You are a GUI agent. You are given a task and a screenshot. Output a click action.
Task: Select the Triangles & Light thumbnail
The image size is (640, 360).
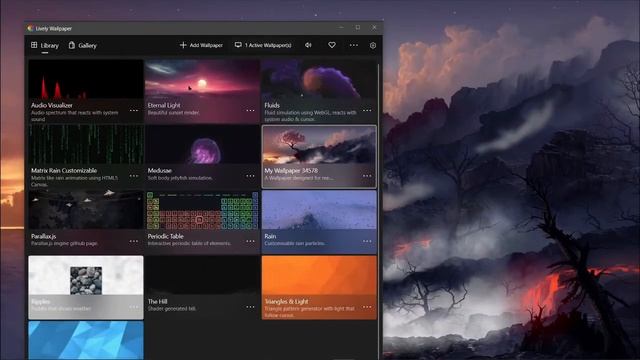click(x=319, y=276)
